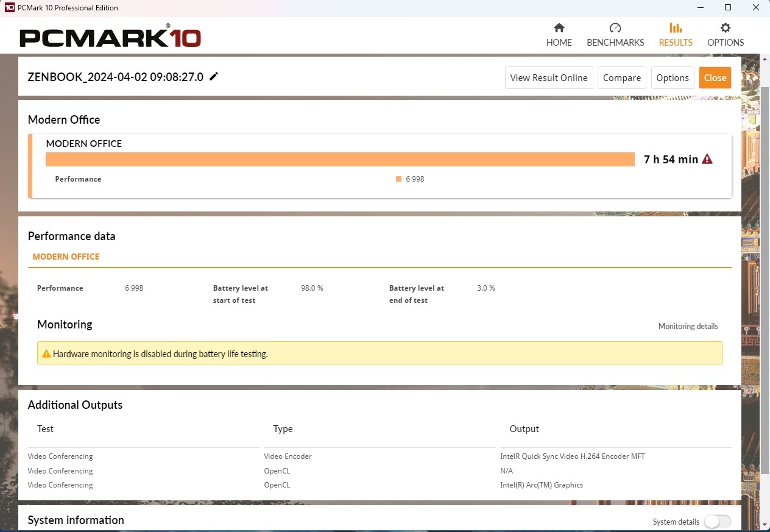770x532 pixels.
Task: Open the Home section house icon
Action: click(559, 28)
